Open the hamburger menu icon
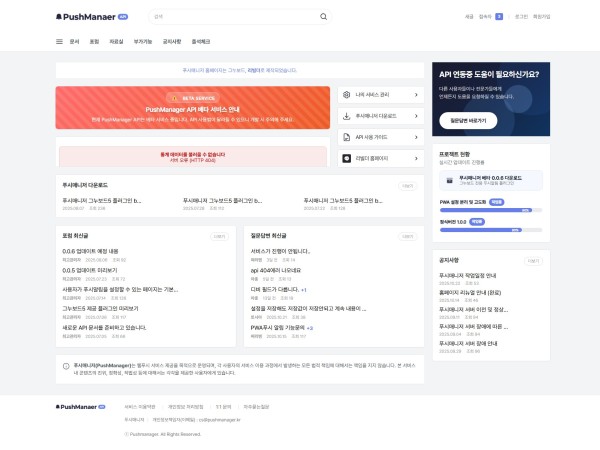 tap(59, 41)
